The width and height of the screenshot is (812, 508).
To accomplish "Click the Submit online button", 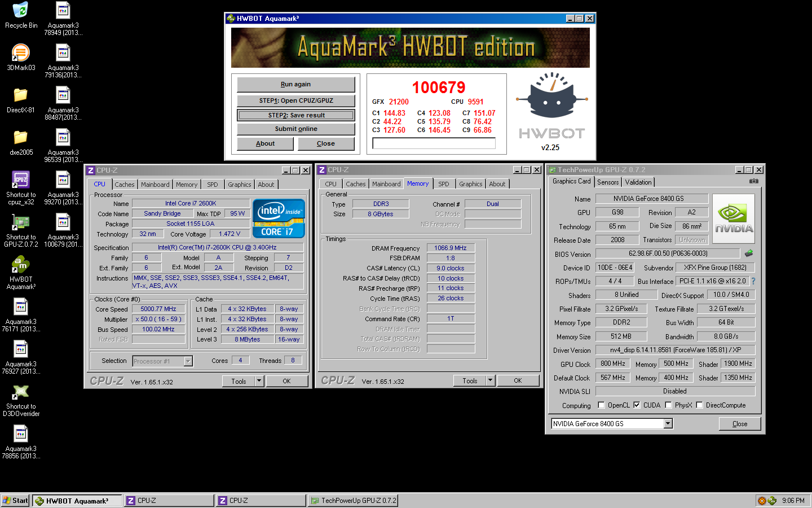I will (x=296, y=129).
